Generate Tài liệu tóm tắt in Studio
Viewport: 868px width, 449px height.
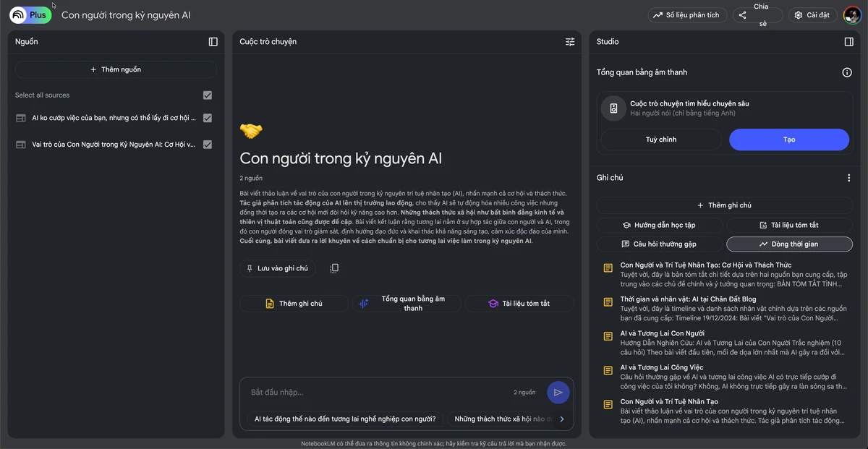(x=789, y=225)
